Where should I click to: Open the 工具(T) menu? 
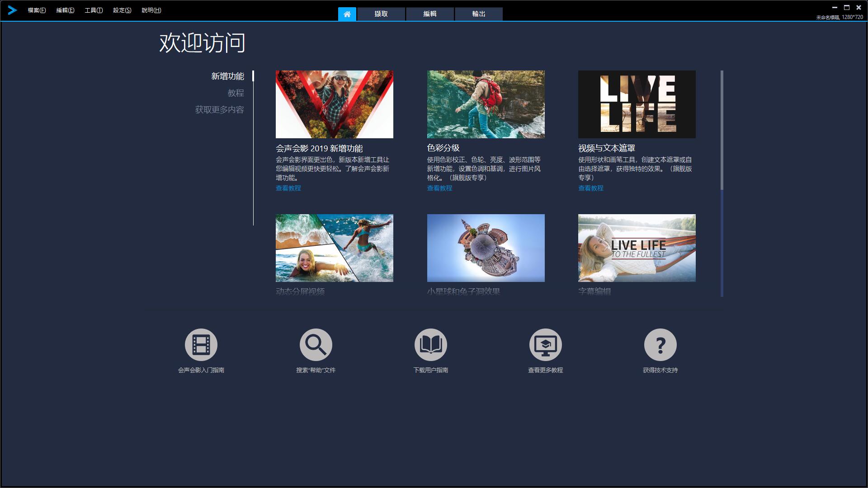point(94,10)
